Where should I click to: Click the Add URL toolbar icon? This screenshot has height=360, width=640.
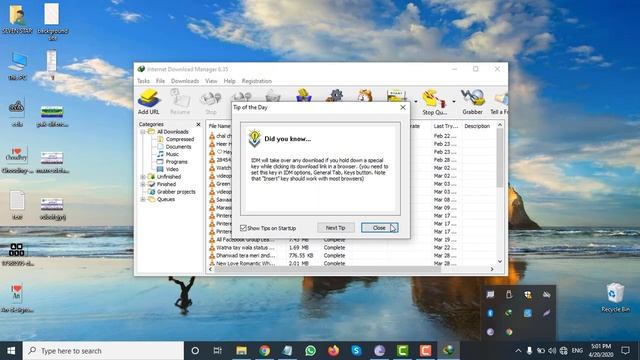pyautogui.click(x=149, y=102)
